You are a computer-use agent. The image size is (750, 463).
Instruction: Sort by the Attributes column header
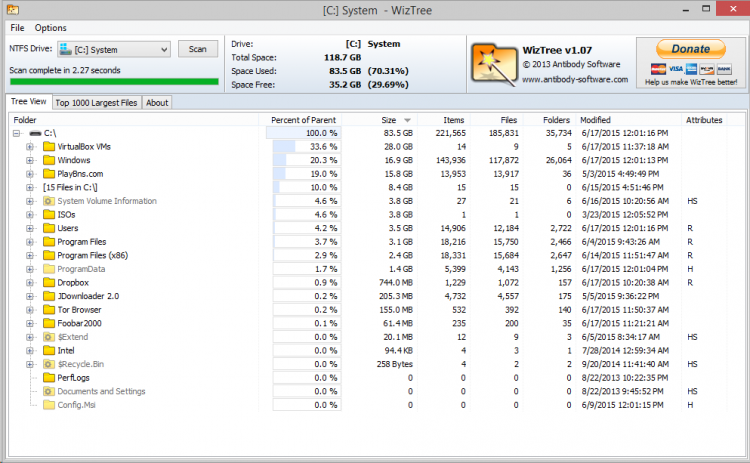(704, 120)
